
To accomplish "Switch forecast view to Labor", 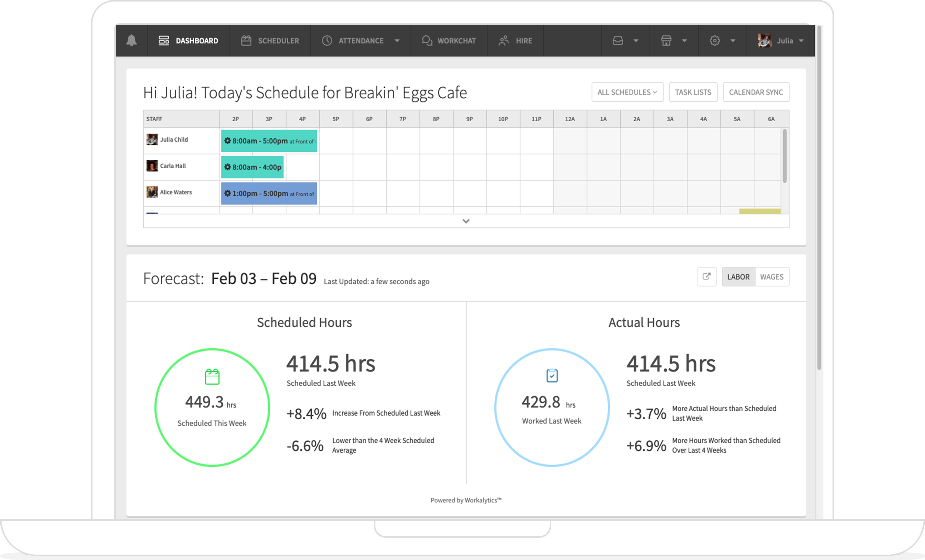I will (x=738, y=277).
